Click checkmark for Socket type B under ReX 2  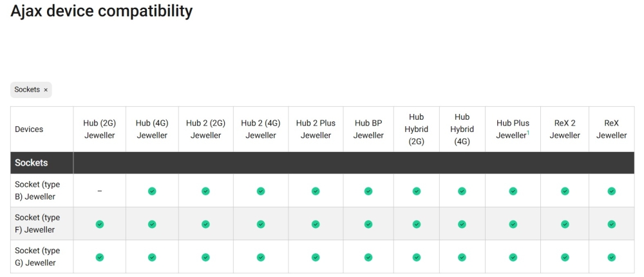click(x=565, y=191)
